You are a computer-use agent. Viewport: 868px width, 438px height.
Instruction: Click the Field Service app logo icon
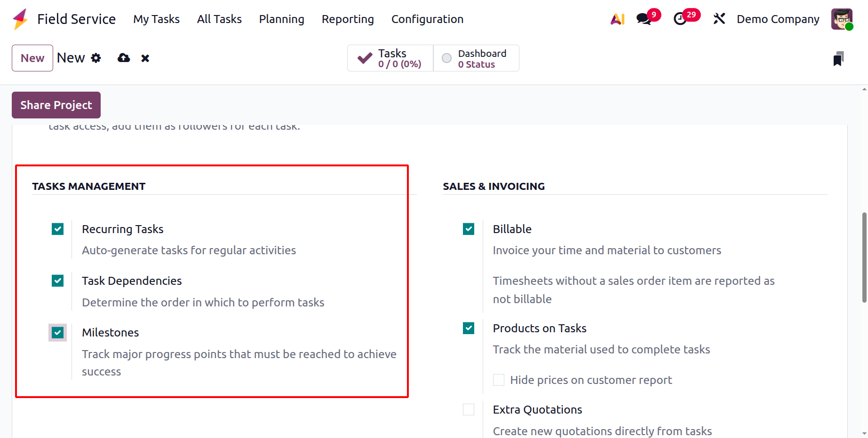coord(20,19)
